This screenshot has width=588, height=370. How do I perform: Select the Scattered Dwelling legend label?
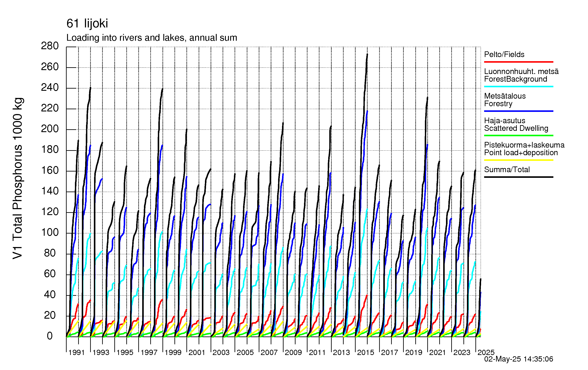click(516, 128)
